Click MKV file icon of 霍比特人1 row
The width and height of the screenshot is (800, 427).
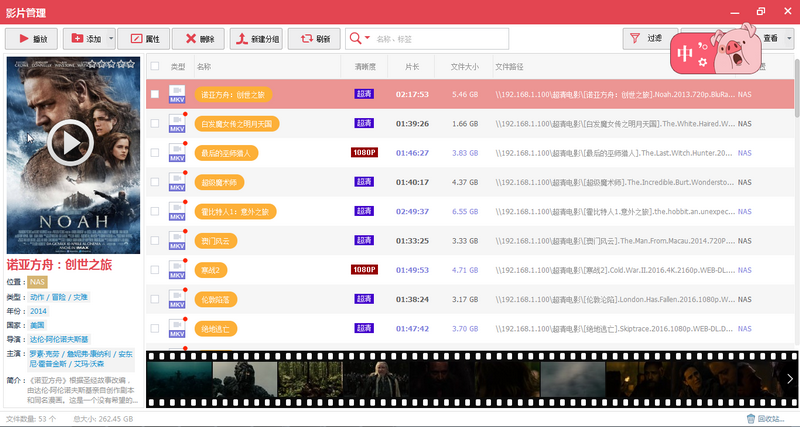click(x=177, y=211)
